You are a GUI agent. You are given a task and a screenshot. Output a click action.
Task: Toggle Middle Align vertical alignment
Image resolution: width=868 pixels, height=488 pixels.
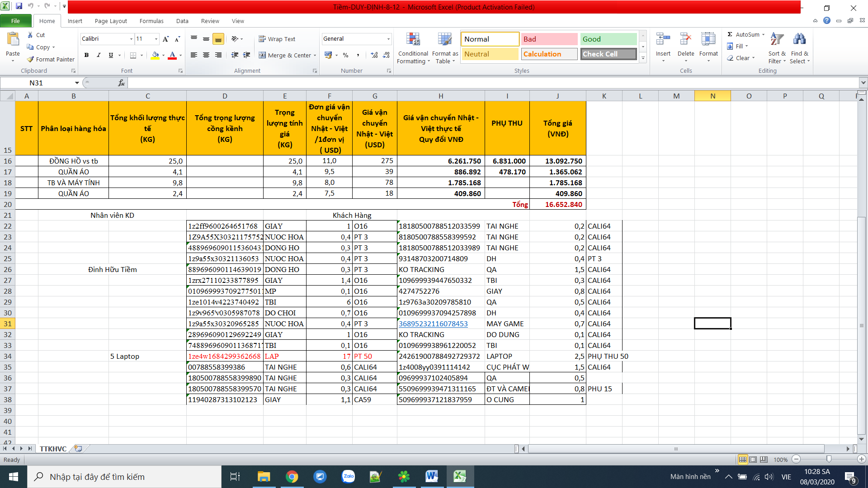click(206, 39)
